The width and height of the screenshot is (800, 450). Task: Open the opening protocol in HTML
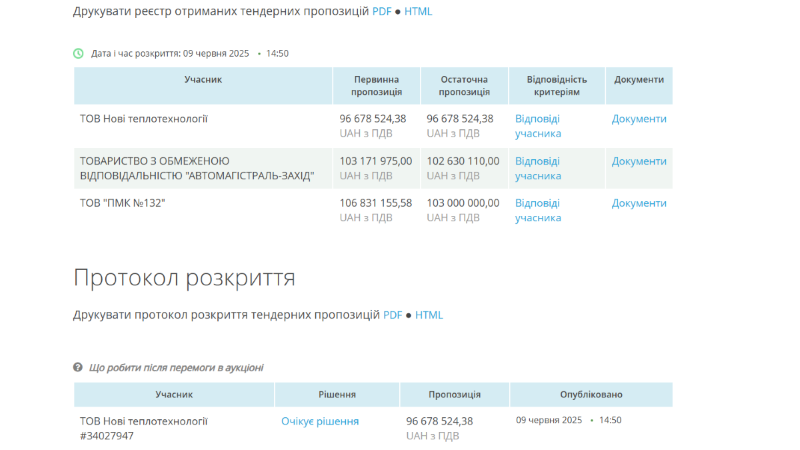(x=429, y=315)
